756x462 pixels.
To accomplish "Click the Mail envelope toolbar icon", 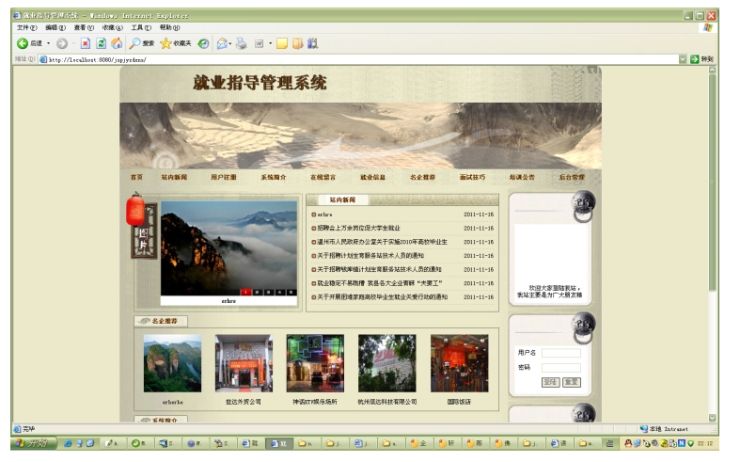I will point(222,44).
